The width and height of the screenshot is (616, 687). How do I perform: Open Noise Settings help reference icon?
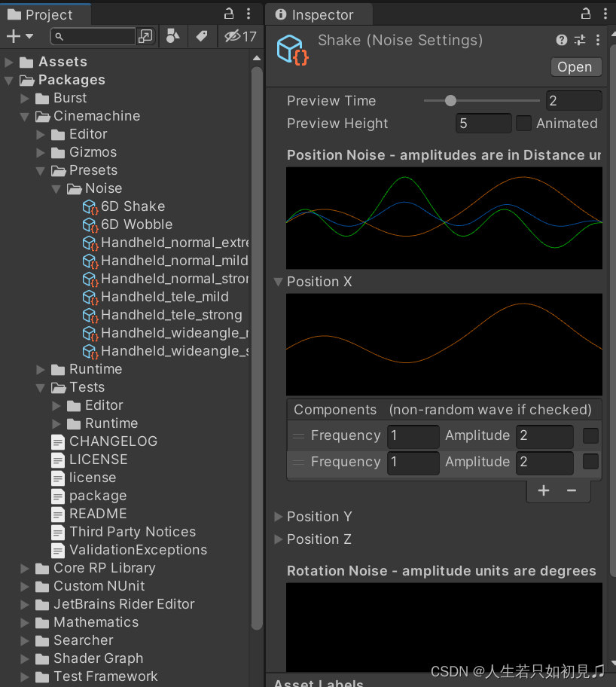click(x=562, y=41)
